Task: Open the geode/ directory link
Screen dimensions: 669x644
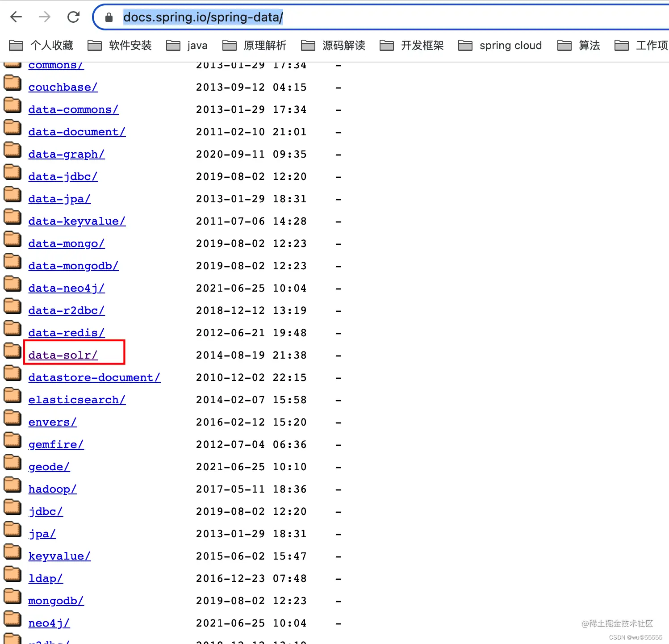Action: (x=49, y=467)
